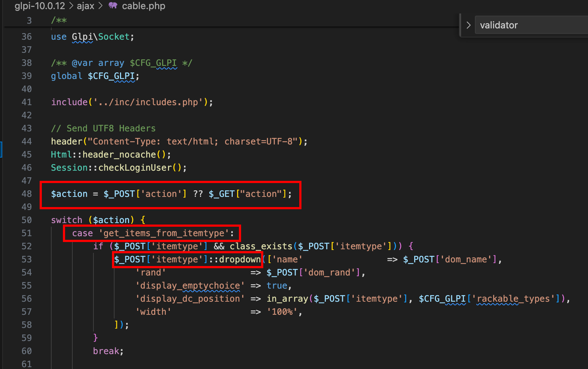Image resolution: width=588 pixels, height=369 pixels.
Task: Click line number 48 in the gutter
Action: (x=27, y=194)
